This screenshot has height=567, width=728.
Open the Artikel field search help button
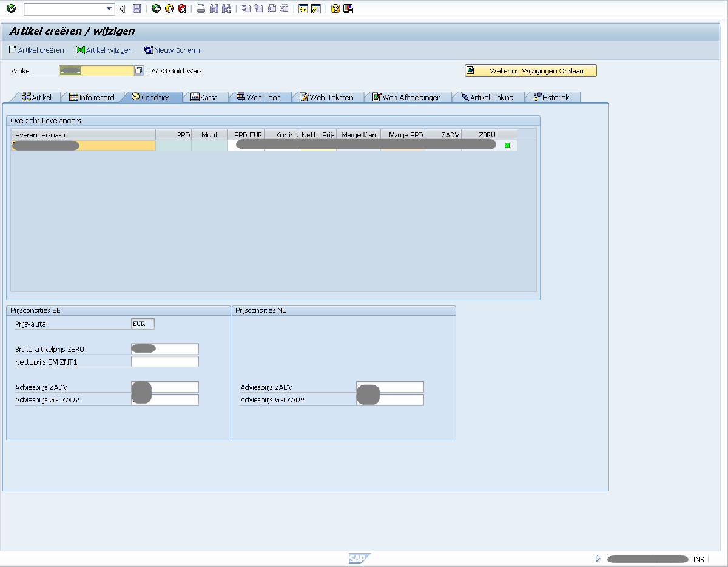pos(138,71)
